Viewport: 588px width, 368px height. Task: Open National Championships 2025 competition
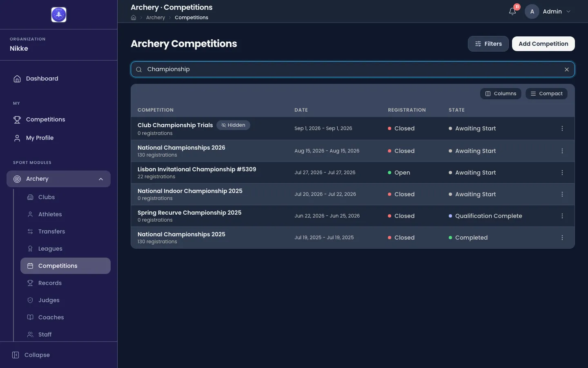pos(181,234)
